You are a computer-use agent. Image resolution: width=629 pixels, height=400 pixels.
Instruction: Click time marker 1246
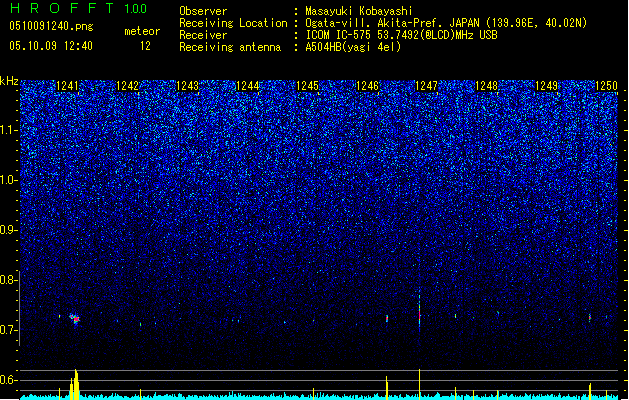pyautogui.click(x=367, y=86)
